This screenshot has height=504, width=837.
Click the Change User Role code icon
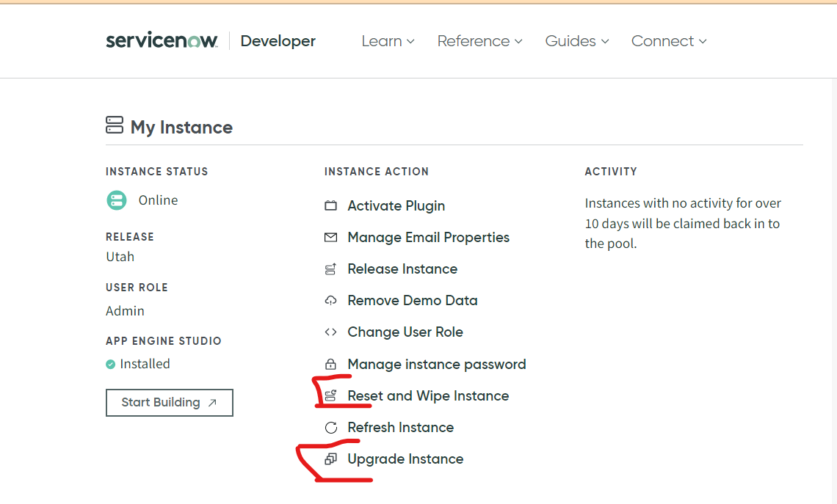[331, 332]
